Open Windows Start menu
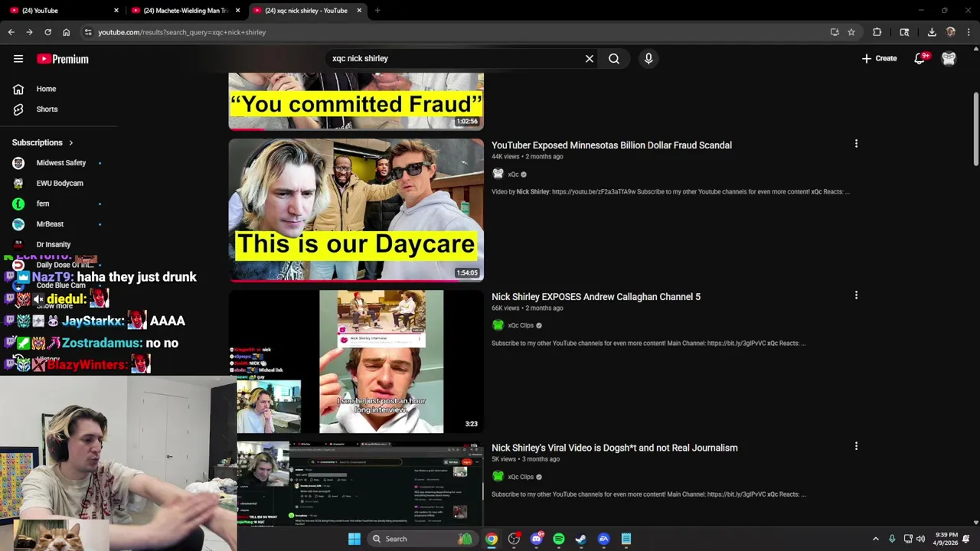Screen dimensions: 980x551 click(x=354, y=539)
